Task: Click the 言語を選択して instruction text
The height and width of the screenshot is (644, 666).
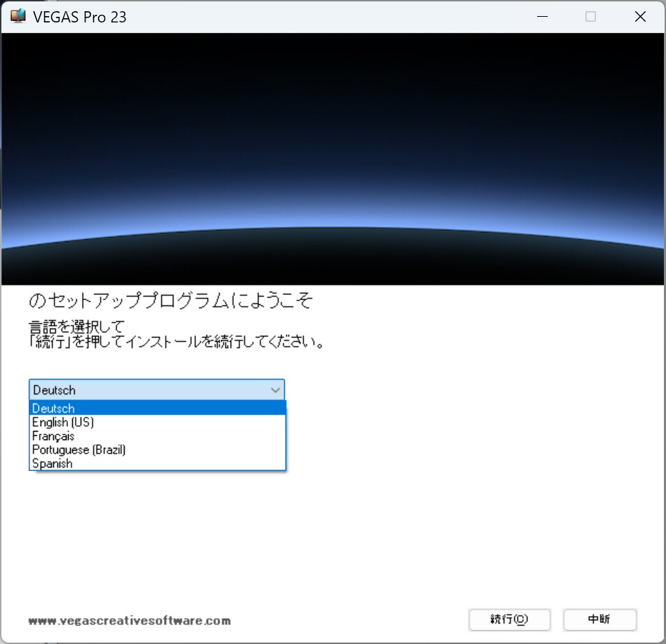Action: 76,327
